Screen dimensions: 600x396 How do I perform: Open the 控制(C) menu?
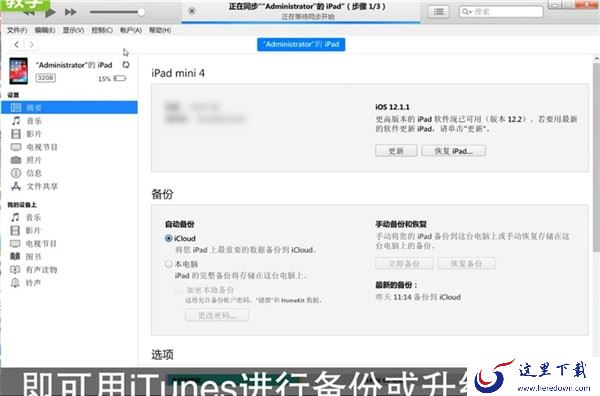pos(102,30)
